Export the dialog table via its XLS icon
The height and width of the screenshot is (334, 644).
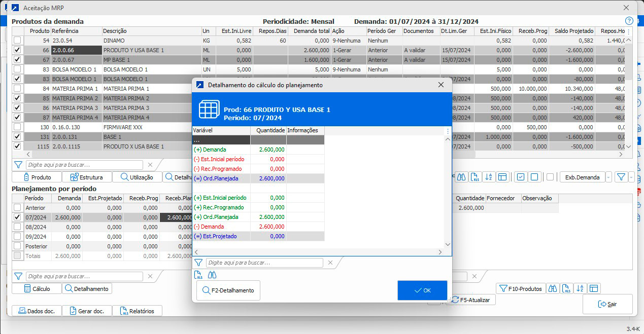(198, 275)
